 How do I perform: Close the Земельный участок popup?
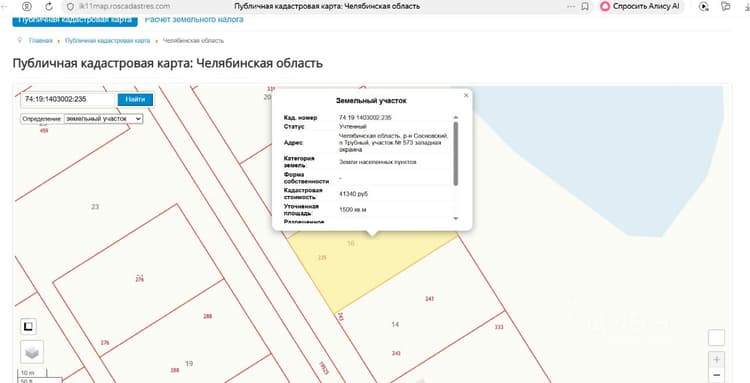point(466,95)
